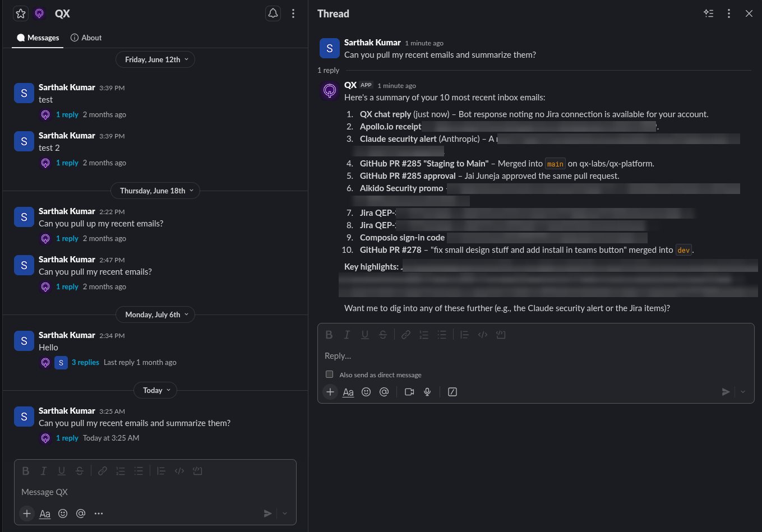Screen dimensions: 762x532
Task: Show more composer options ellipsis in Message QX
Action: pyautogui.click(x=99, y=514)
